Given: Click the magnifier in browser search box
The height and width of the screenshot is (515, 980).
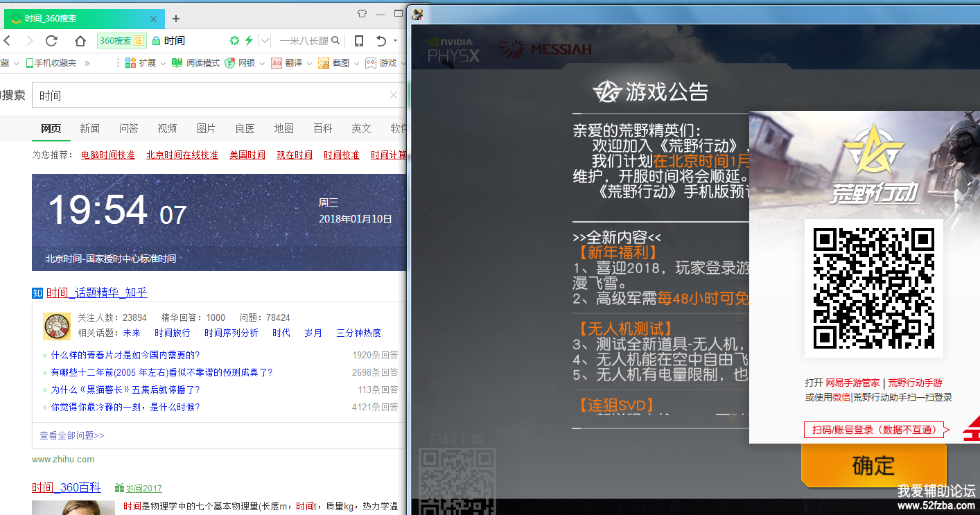Looking at the screenshot, I should [335, 41].
